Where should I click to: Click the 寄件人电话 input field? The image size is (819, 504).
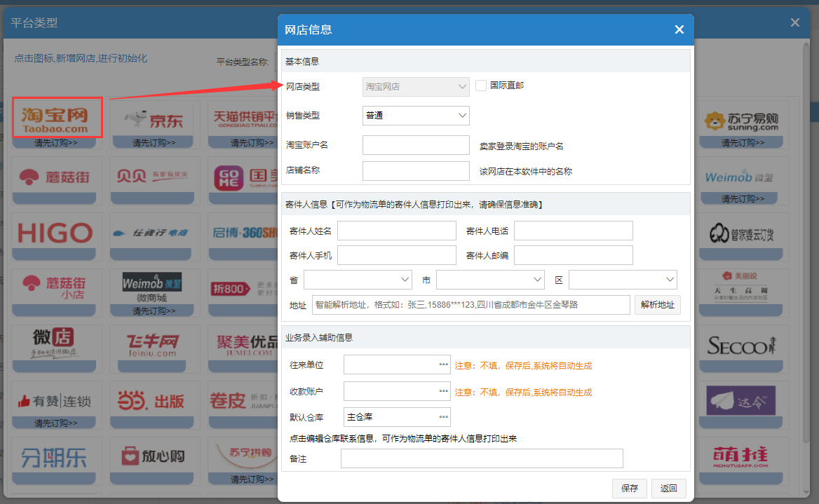[x=573, y=231]
